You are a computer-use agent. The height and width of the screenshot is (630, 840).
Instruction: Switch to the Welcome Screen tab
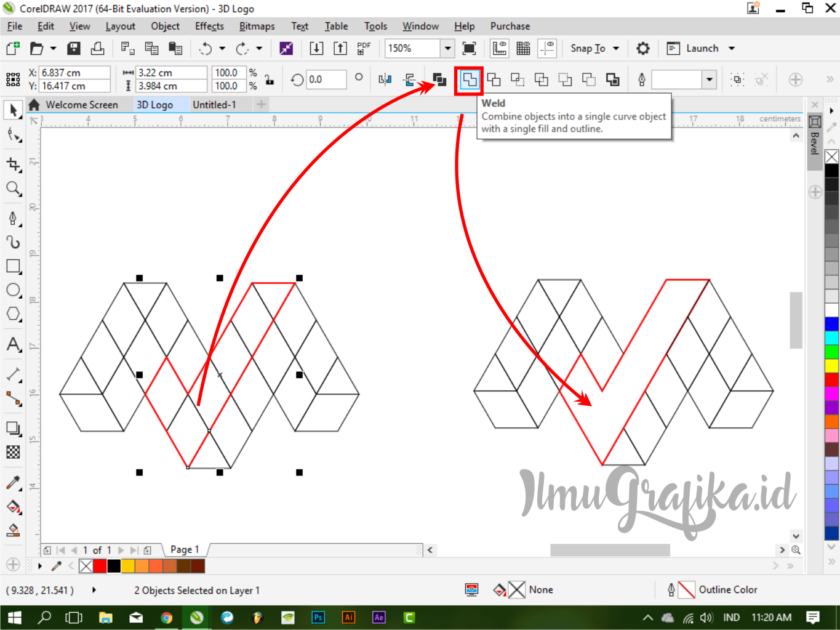(x=81, y=104)
